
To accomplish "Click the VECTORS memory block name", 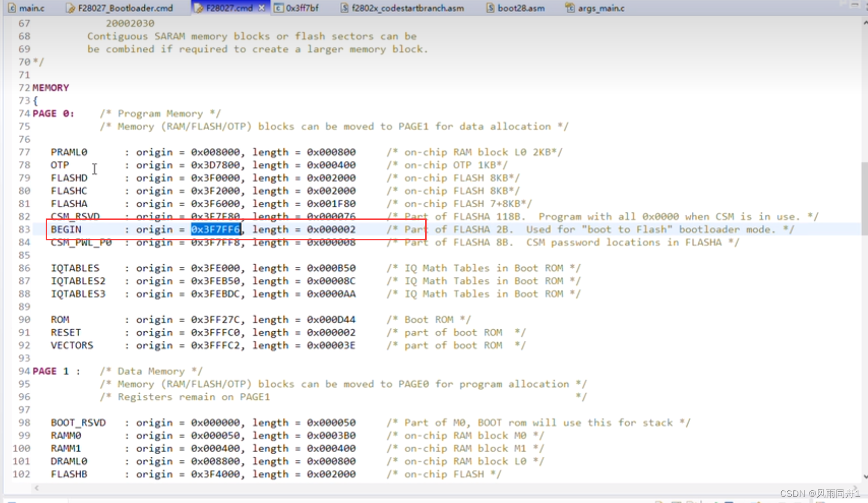I will pos(72,345).
